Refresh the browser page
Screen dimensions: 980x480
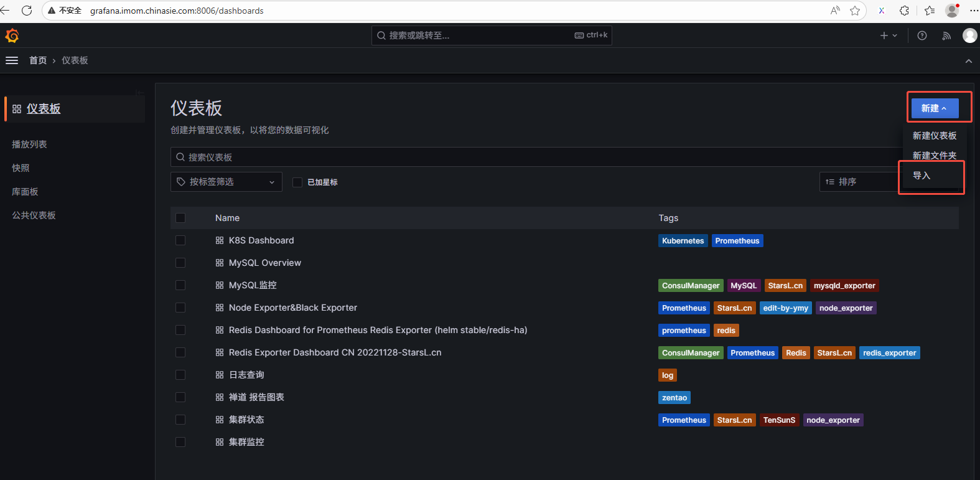[x=27, y=11]
